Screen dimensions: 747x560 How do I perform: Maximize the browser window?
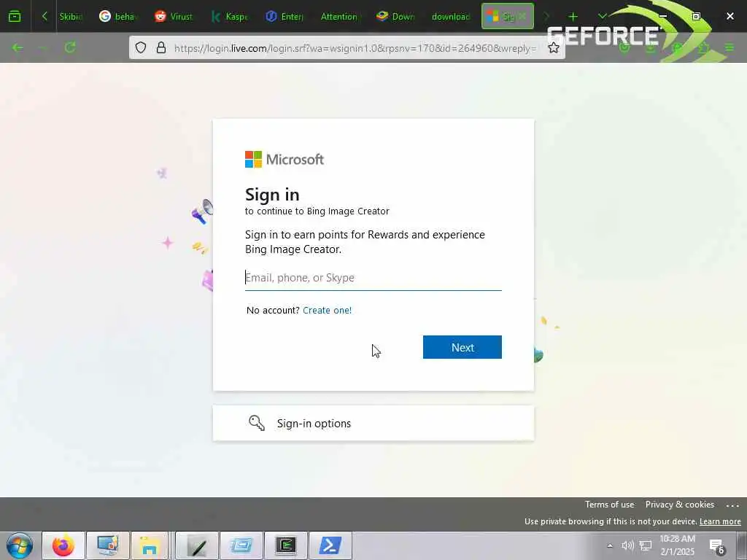click(x=696, y=16)
